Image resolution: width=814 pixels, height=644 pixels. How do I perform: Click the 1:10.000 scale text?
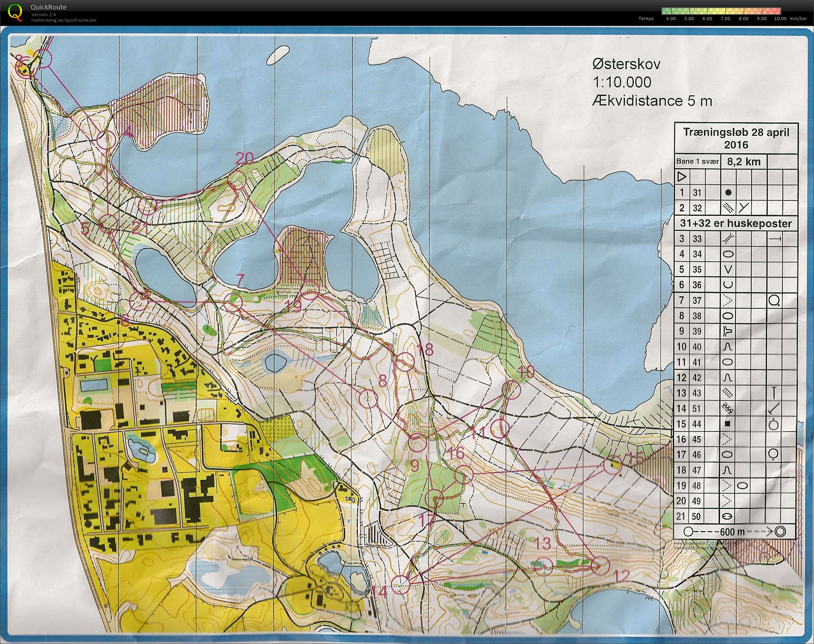(622, 82)
